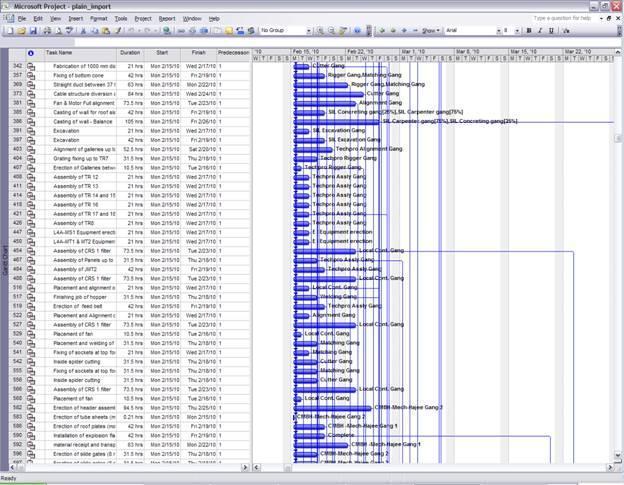This screenshot has height=485, width=624.
Task: Toggle Bold formatting
Action: [528, 31]
